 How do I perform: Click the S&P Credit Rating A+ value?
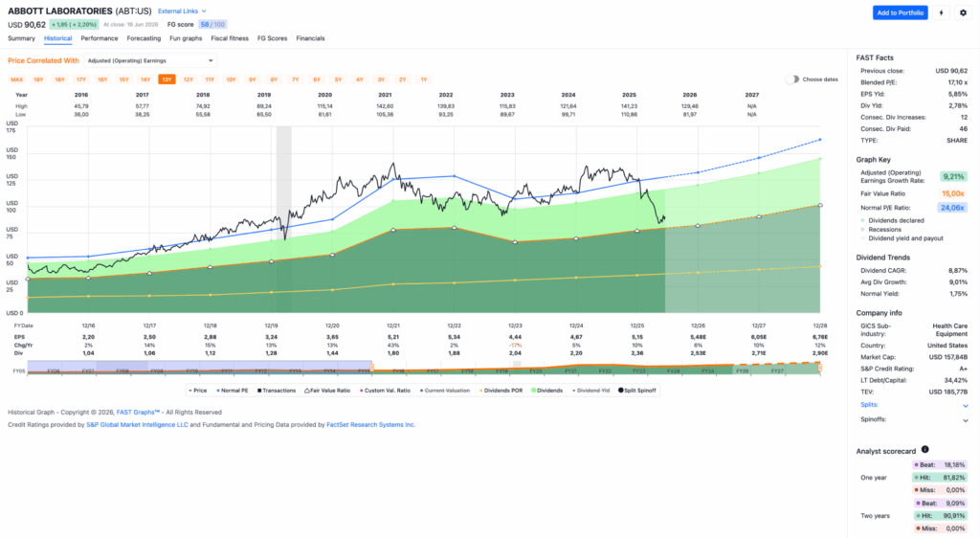963,369
